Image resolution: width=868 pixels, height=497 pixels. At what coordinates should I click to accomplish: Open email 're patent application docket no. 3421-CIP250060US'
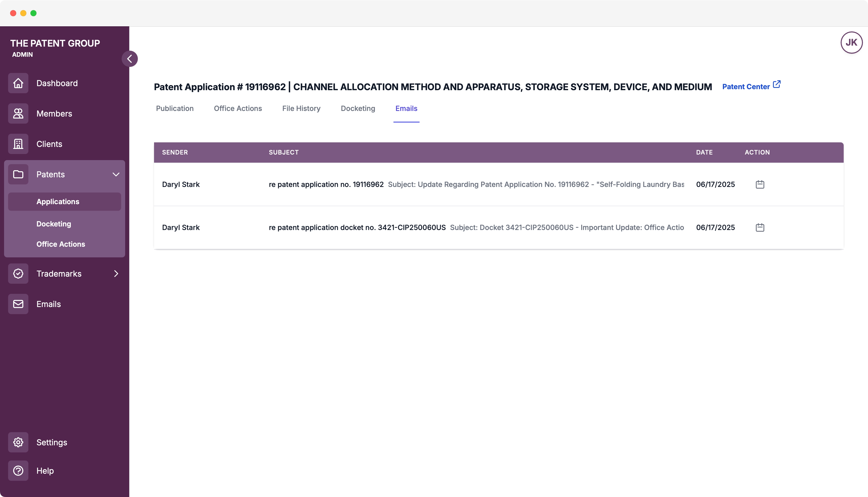coord(357,227)
